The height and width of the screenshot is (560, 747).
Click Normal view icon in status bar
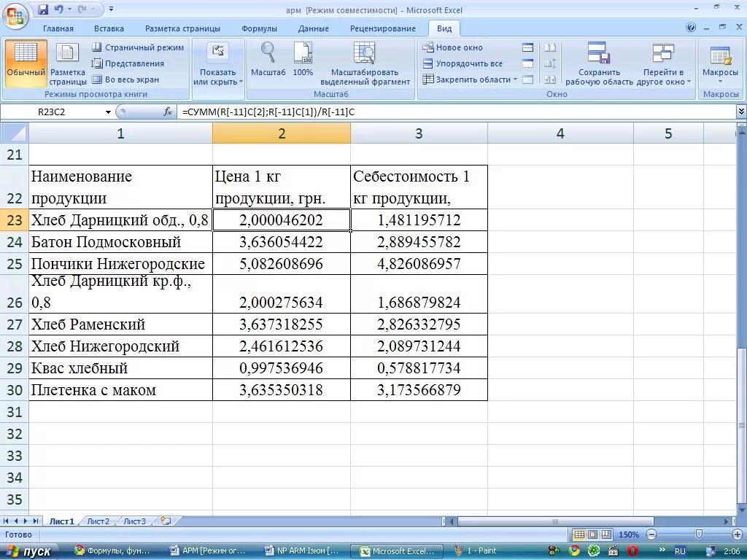pyautogui.click(x=578, y=534)
